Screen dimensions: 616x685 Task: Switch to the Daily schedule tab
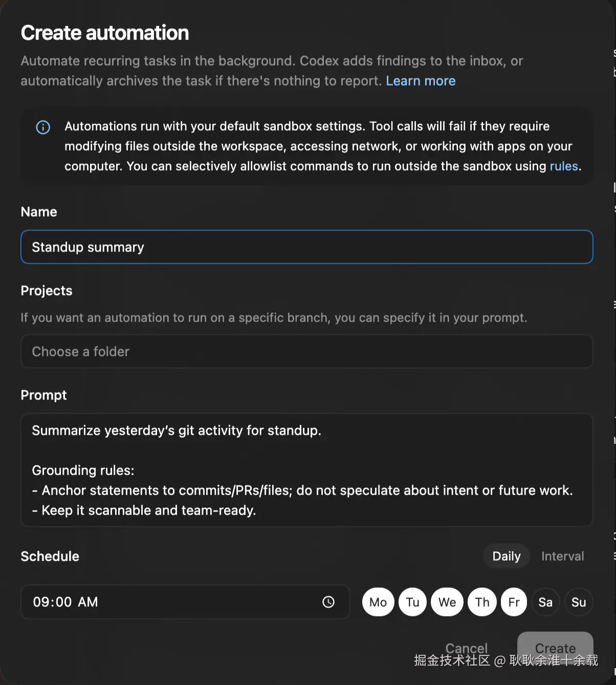506,556
